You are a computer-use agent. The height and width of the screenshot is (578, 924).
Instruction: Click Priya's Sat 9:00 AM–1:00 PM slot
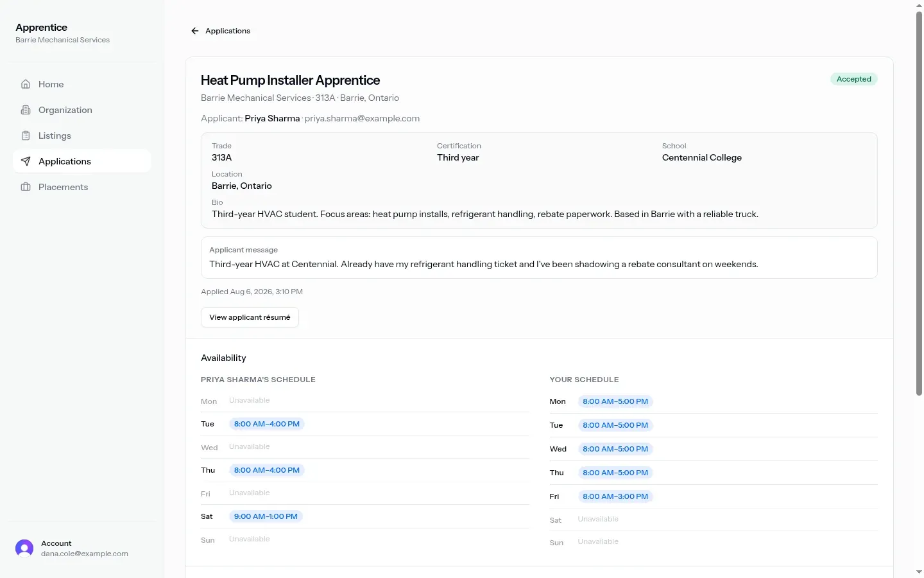[266, 516]
